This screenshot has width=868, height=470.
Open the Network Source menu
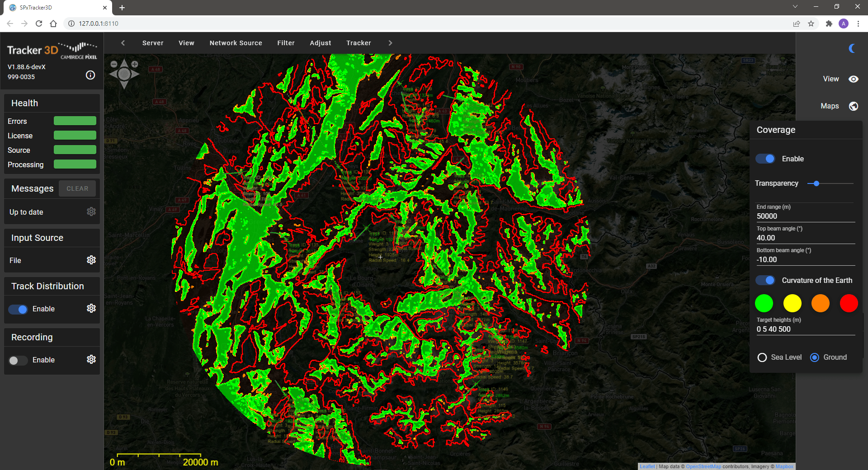[236, 43]
